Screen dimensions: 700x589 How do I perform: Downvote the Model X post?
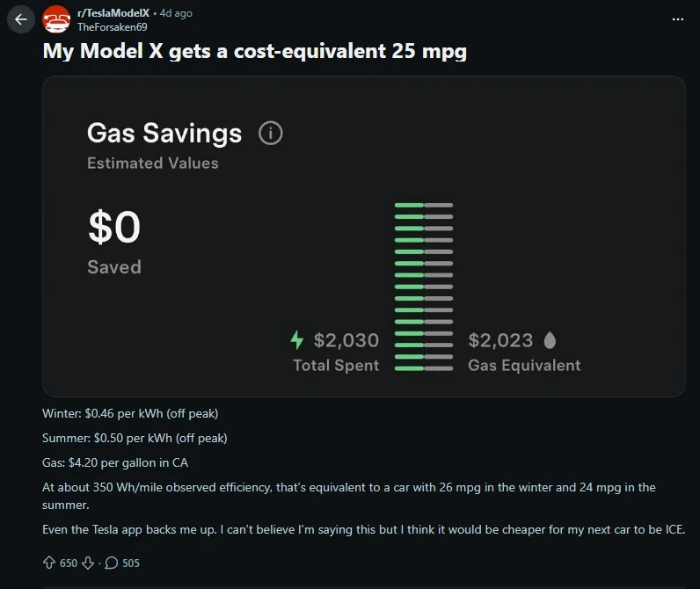[88, 563]
